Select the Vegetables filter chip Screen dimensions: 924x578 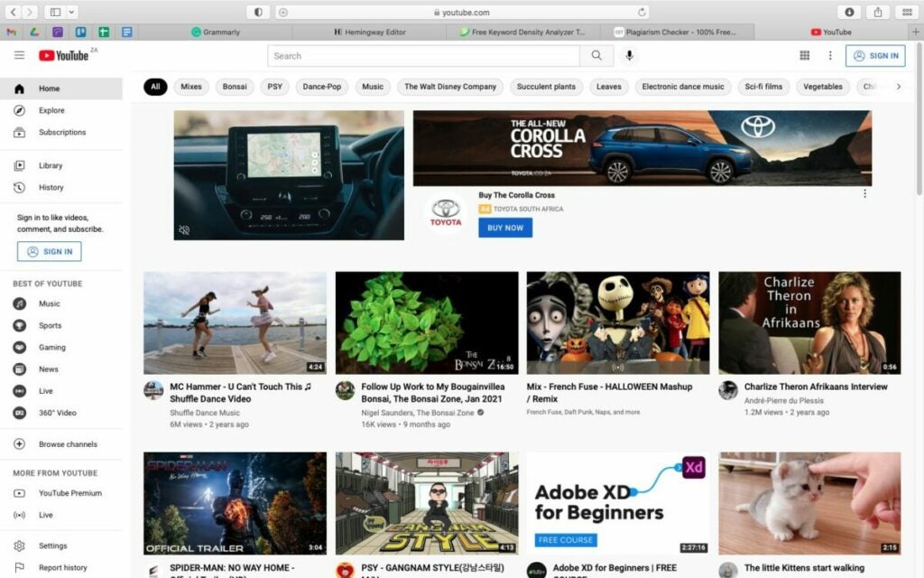coord(823,87)
